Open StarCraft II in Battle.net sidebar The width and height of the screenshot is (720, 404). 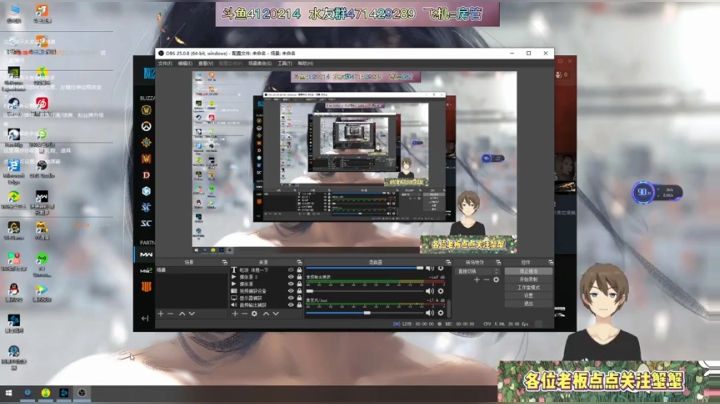pyautogui.click(x=146, y=207)
